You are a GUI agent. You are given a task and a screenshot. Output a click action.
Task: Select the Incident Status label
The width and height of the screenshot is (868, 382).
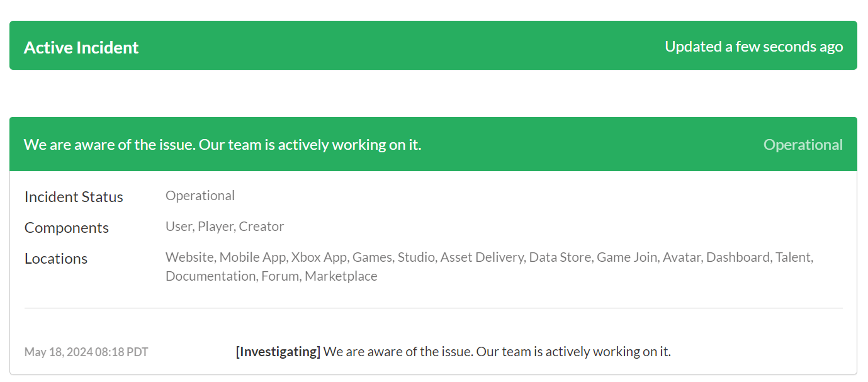pyautogui.click(x=74, y=197)
